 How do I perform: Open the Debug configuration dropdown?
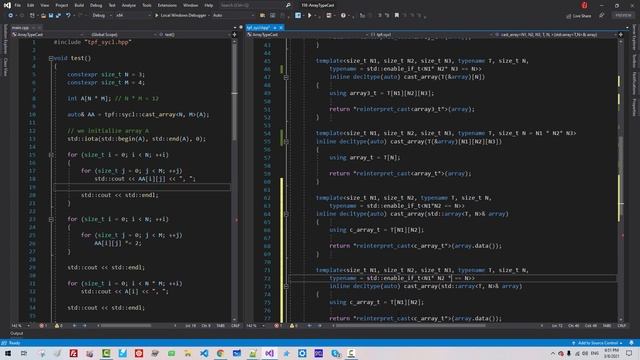(x=101, y=16)
